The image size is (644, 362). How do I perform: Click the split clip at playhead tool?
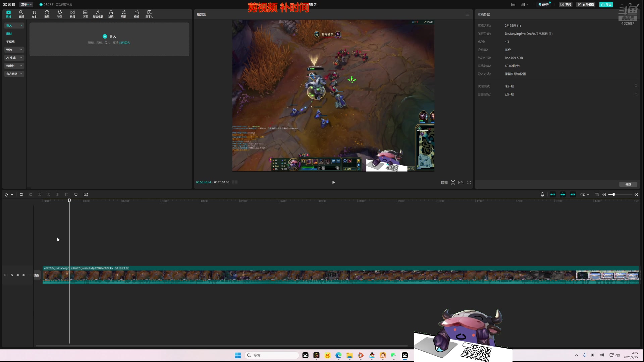point(40,194)
